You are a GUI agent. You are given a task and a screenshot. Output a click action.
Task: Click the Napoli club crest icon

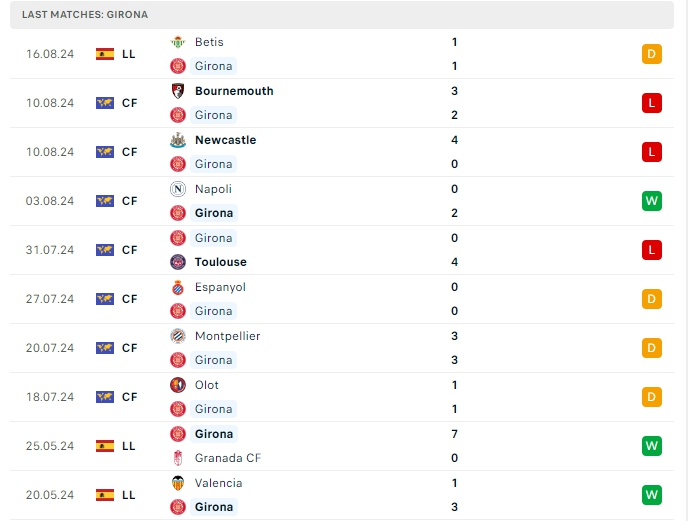[178, 189]
